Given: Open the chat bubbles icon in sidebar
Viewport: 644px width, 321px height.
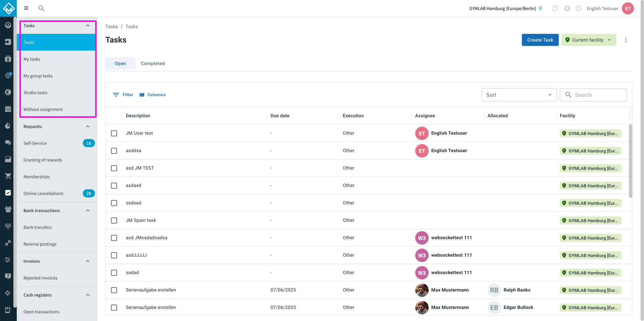Looking at the screenshot, I should tap(8, 142).
